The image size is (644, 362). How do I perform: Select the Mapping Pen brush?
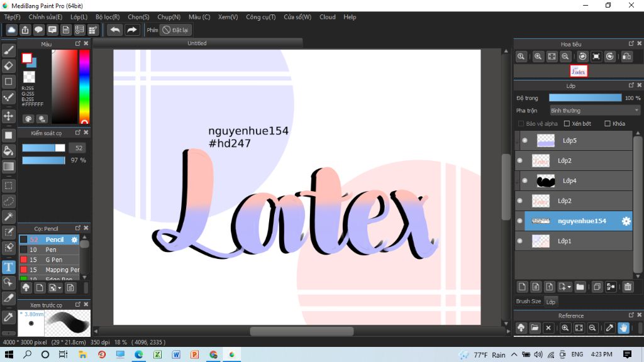pyautogui.click(x=49, y=270)
